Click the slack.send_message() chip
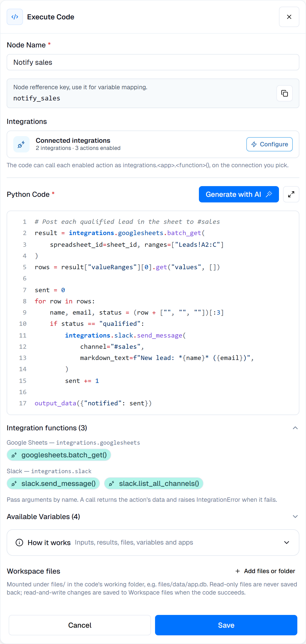The image size is (306, 644). 53,483
